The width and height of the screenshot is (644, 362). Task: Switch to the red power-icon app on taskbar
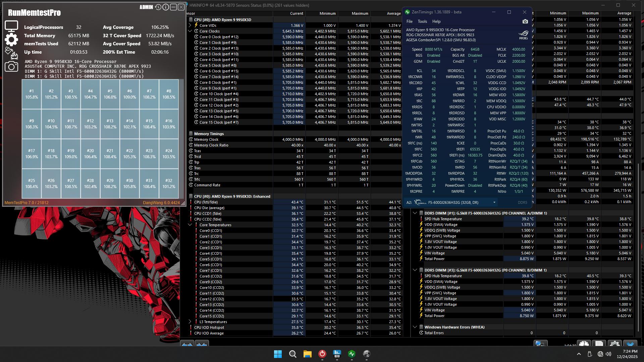(x=322, y=354)
